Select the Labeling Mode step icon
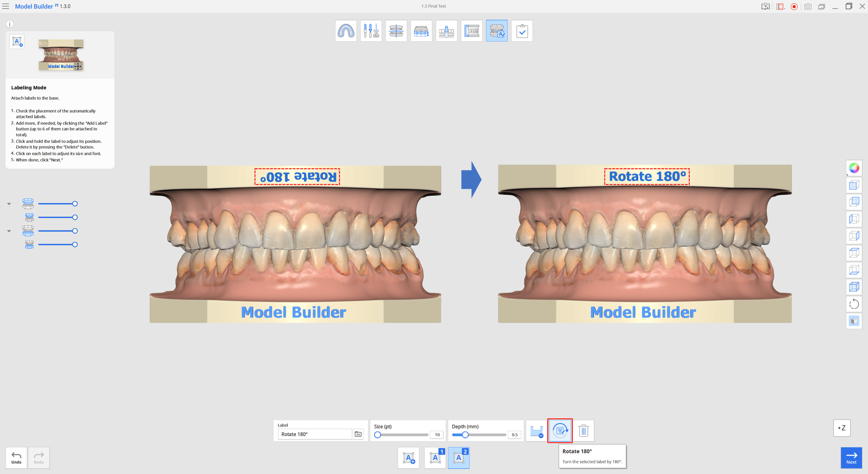 497,31
